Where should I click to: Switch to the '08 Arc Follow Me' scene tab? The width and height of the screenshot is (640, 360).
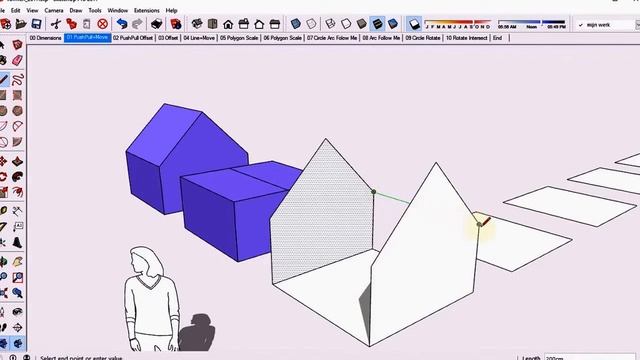point(381,38)
